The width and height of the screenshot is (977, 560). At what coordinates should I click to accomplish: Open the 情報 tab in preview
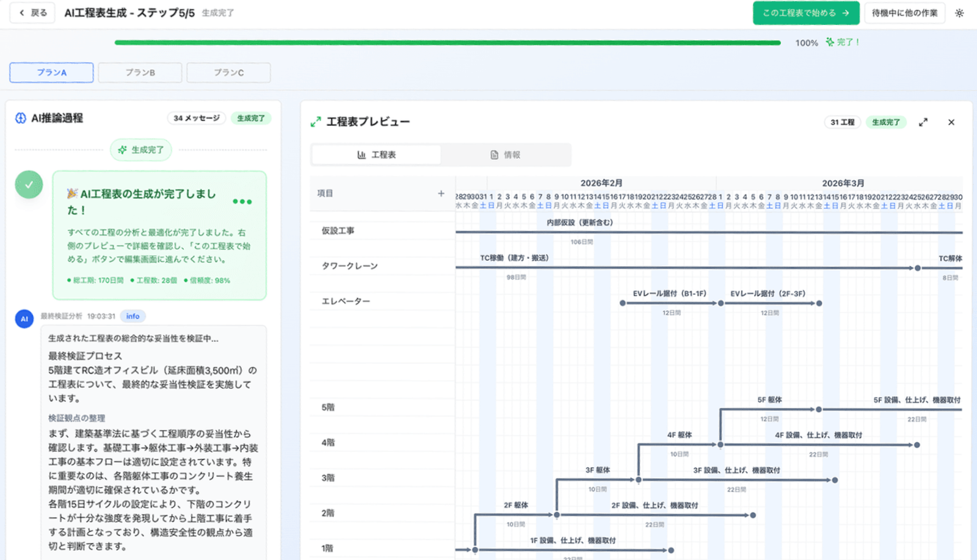pos(505,155)
